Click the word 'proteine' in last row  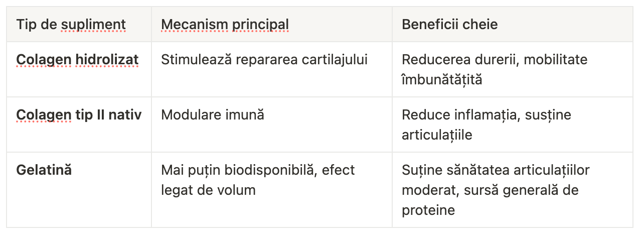tap(428, 210)
